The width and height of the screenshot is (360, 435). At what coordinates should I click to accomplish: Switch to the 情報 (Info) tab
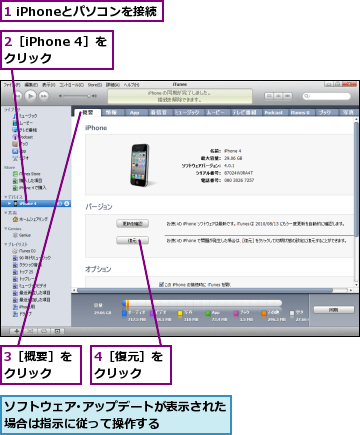point(111,113)
